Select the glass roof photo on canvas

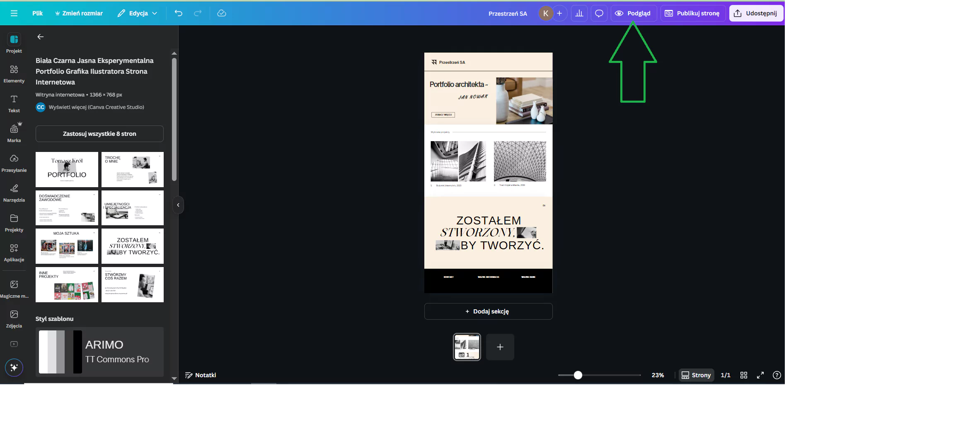pyautogui.click(x=520, y=161)
